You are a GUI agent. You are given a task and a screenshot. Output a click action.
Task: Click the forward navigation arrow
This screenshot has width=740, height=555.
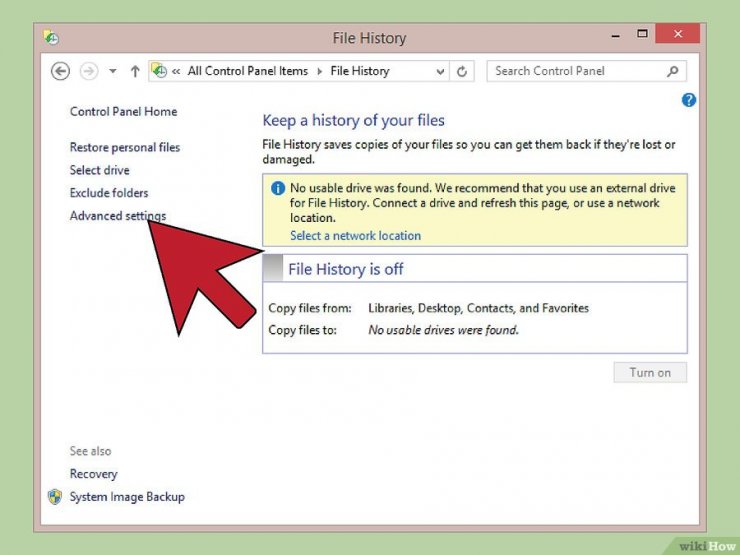pos(89,71)
